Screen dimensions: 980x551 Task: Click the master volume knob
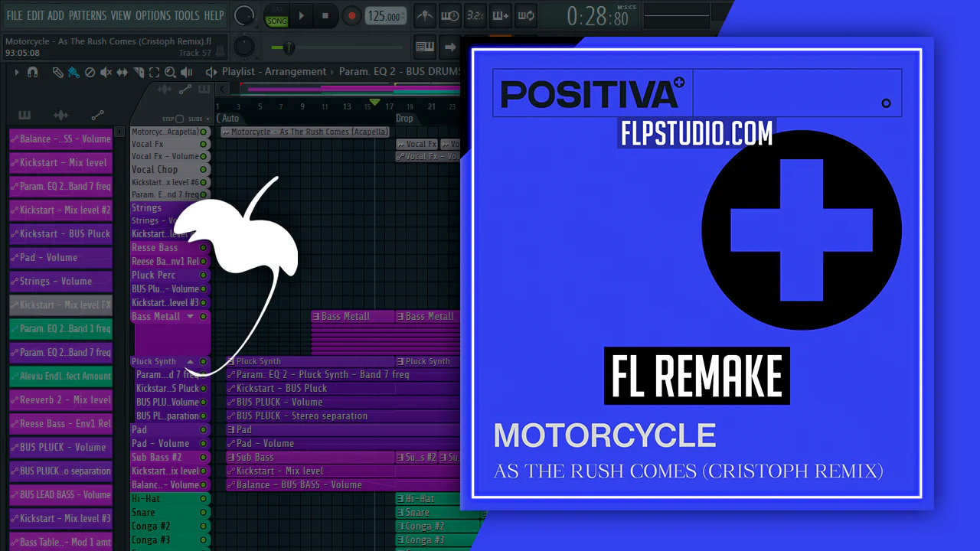pos(244,15)
